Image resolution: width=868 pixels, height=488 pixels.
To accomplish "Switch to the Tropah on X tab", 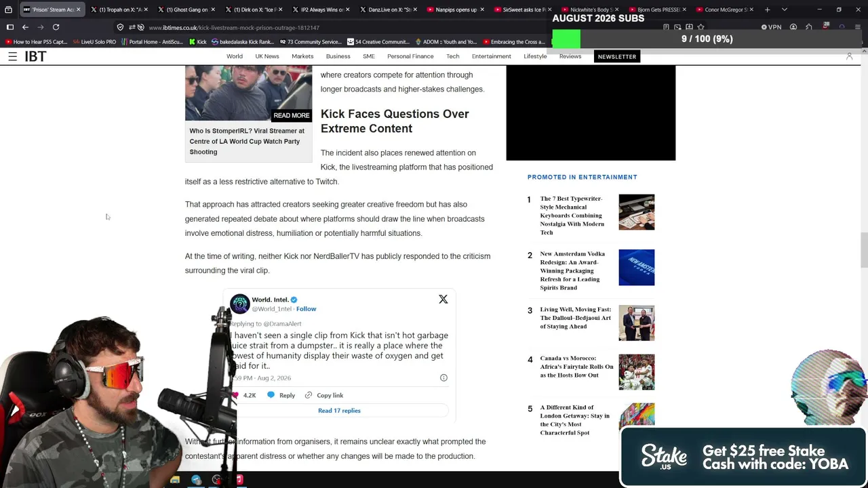I will (119, 9).
